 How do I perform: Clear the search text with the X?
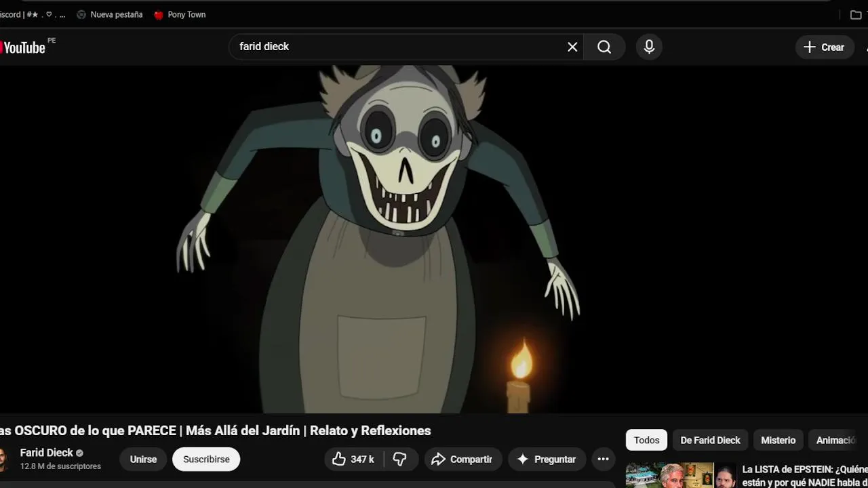coord(572,47)
